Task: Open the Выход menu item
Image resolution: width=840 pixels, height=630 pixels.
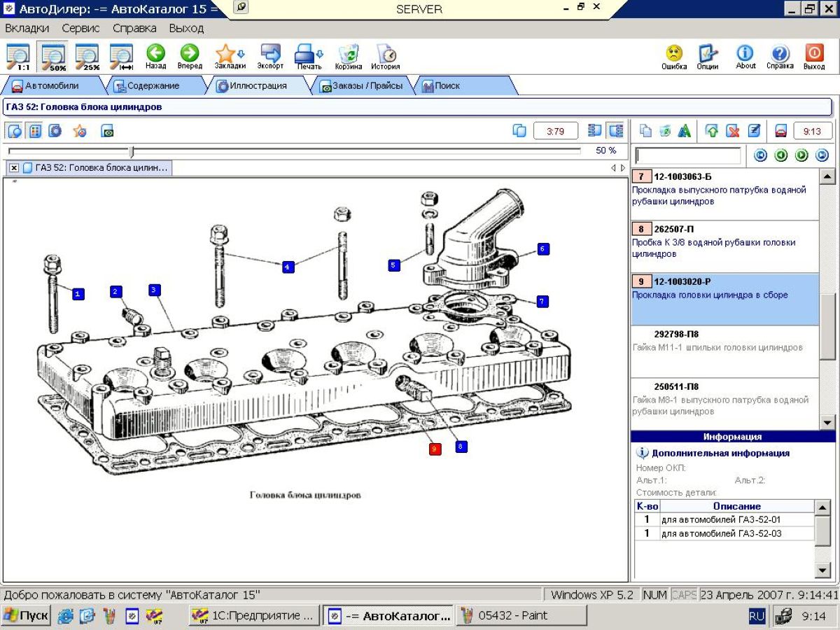Action: coord(186,29)
